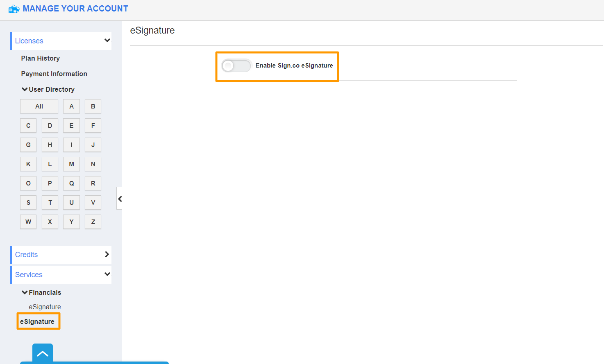Show All users in the directory

pyautogui.click(x=39, y=106)
